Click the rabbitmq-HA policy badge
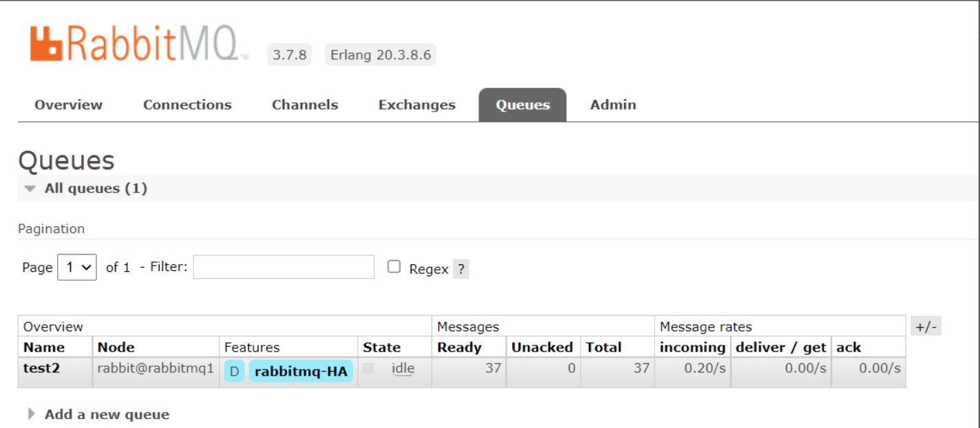Image resolution: width=980 pixels, height=428 pixels. 301,372
